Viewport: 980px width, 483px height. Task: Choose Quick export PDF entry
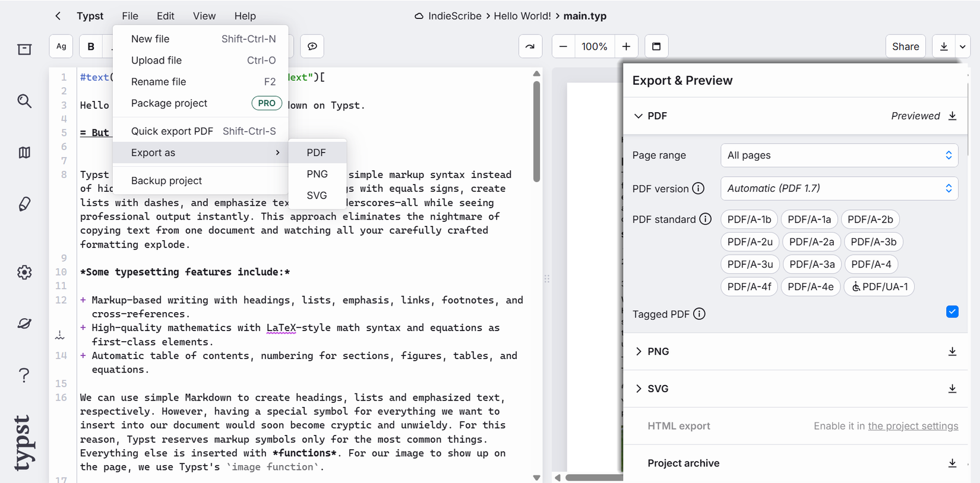(201, 131)
